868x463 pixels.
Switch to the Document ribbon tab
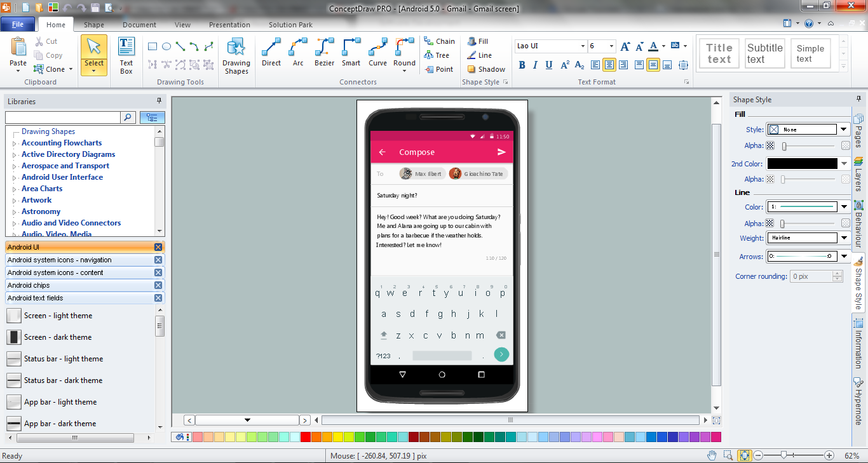pyautogui.click(x=139, y=25)
